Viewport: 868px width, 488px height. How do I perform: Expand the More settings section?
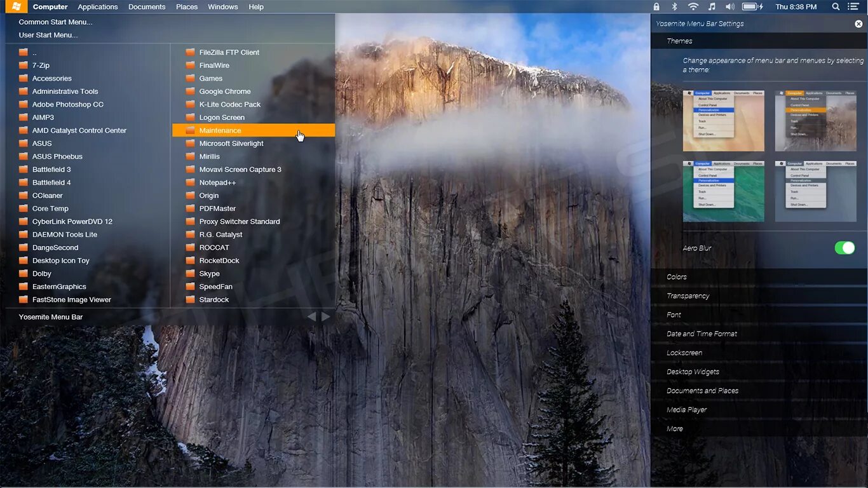tap(759, 429)
